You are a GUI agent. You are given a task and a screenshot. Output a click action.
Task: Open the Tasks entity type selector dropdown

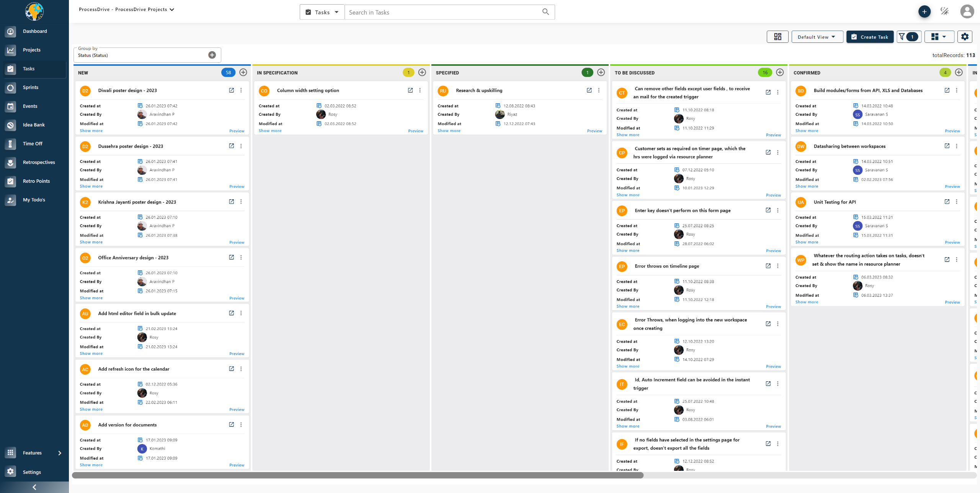pyautogui.click(x=322, y=12)
